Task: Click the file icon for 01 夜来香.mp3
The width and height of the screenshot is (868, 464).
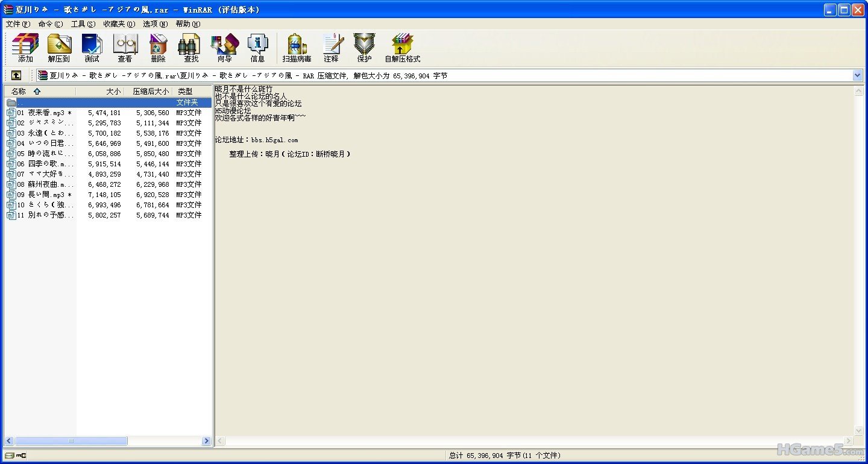Action: pos(11,113)
